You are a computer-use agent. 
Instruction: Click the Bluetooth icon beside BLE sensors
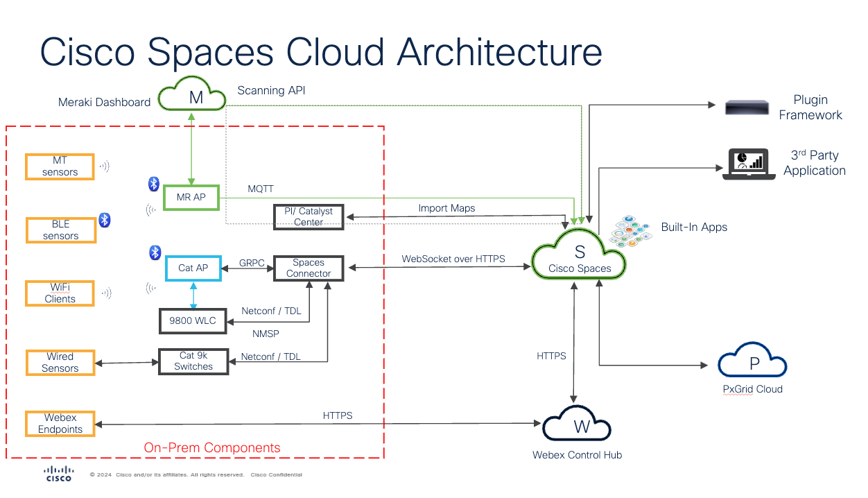point(104,220)
